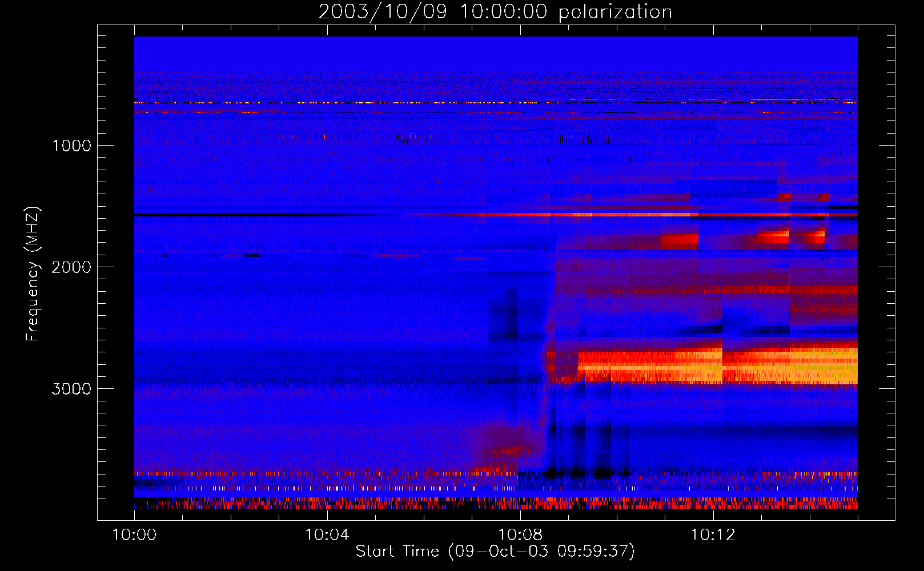Click the "Frequency (MHZ)" axis label
The width and height of the screenshot is (924, 571).
point(33,274)
